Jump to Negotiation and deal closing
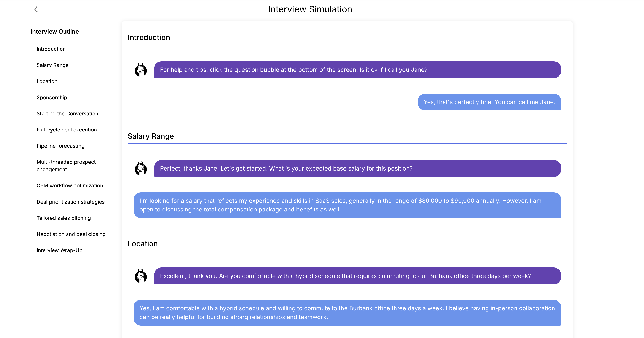 (x=71, y=234)
